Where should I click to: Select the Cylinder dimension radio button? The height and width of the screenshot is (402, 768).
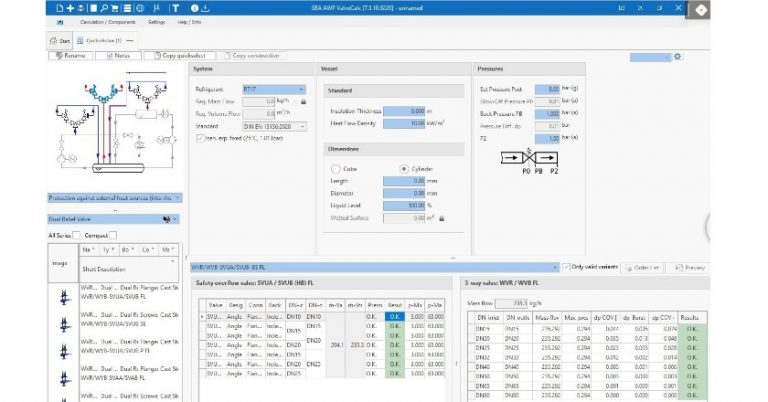[404, 169]
